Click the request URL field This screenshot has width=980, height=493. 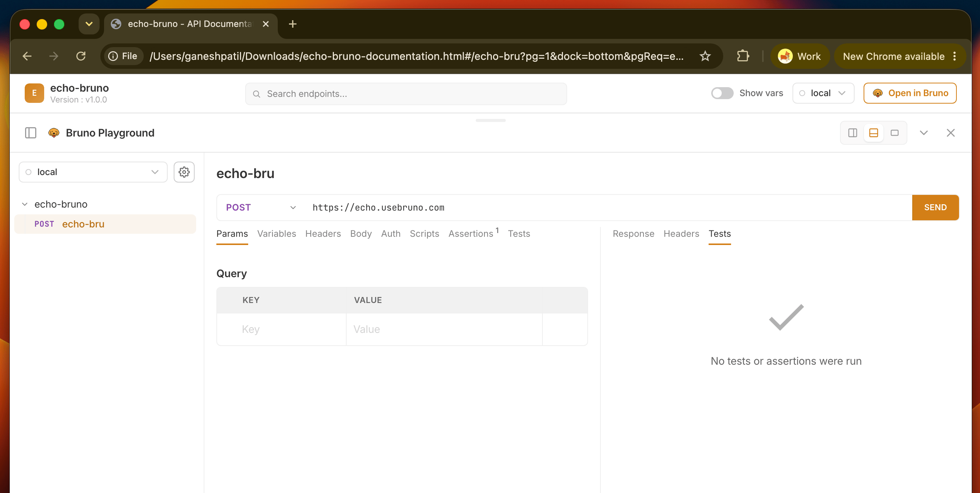tap(609, 208)
